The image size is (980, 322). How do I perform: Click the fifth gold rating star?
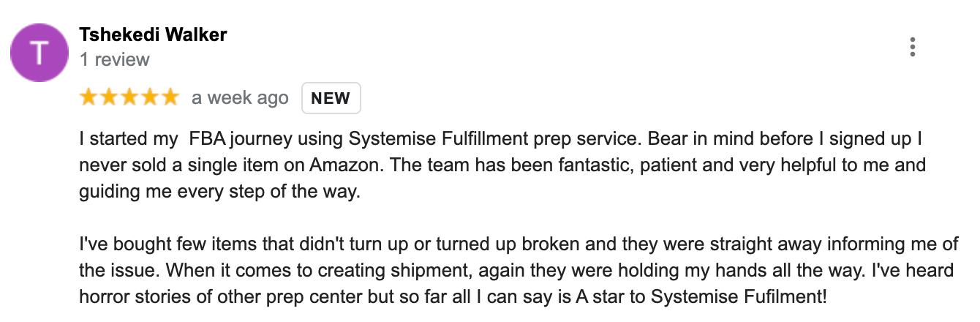coord(169,97)
